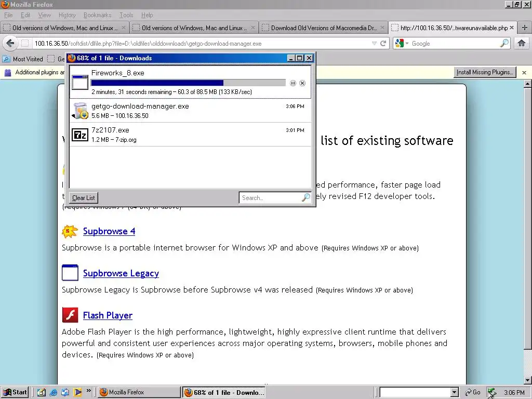Select the 7z2107.exe filename text
Viewport: 532px width, 399px height.
point(110,130)
